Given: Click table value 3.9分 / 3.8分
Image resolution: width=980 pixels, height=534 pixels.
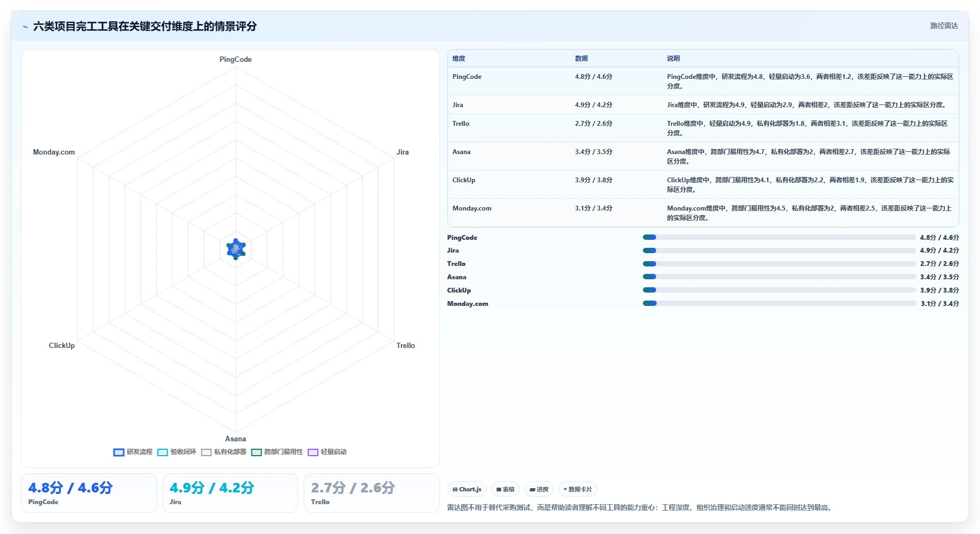Looking at the screenshot, I should coord(593,180).
